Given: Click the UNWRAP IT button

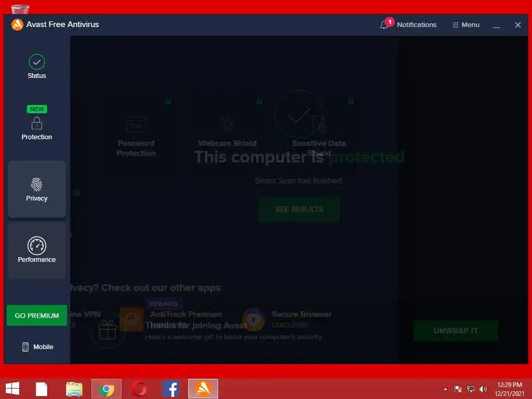Looking at the screenshot, I should [456, 330].
